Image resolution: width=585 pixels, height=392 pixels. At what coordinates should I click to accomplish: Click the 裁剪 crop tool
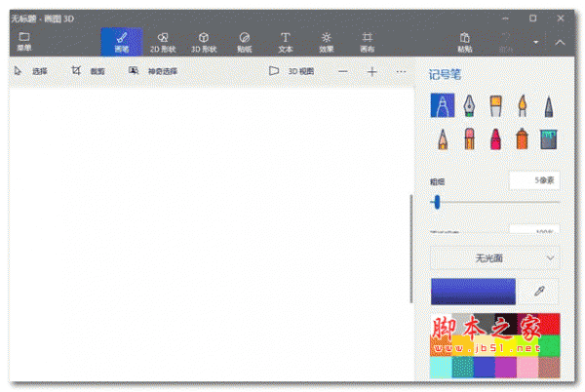pyautogui.click(x=88, y=71)
